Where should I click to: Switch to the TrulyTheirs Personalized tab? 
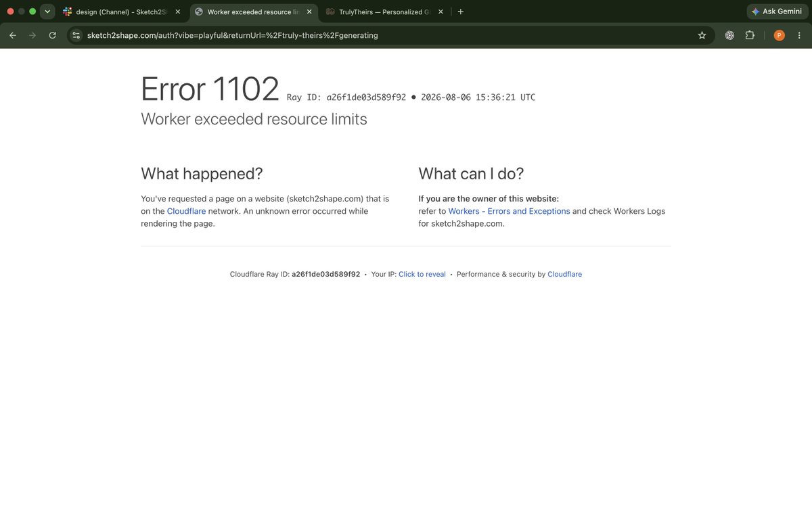pyautogui.click(x=384, y=11)
